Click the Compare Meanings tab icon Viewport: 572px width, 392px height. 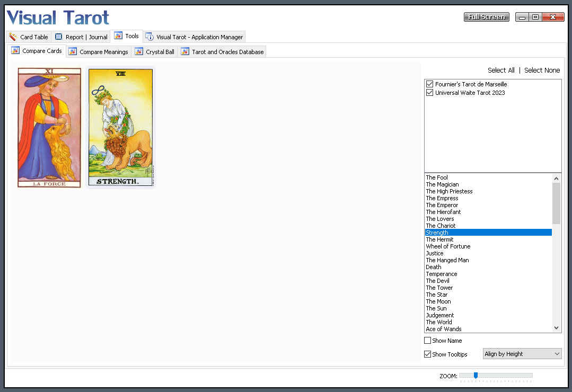coord(73,51)
